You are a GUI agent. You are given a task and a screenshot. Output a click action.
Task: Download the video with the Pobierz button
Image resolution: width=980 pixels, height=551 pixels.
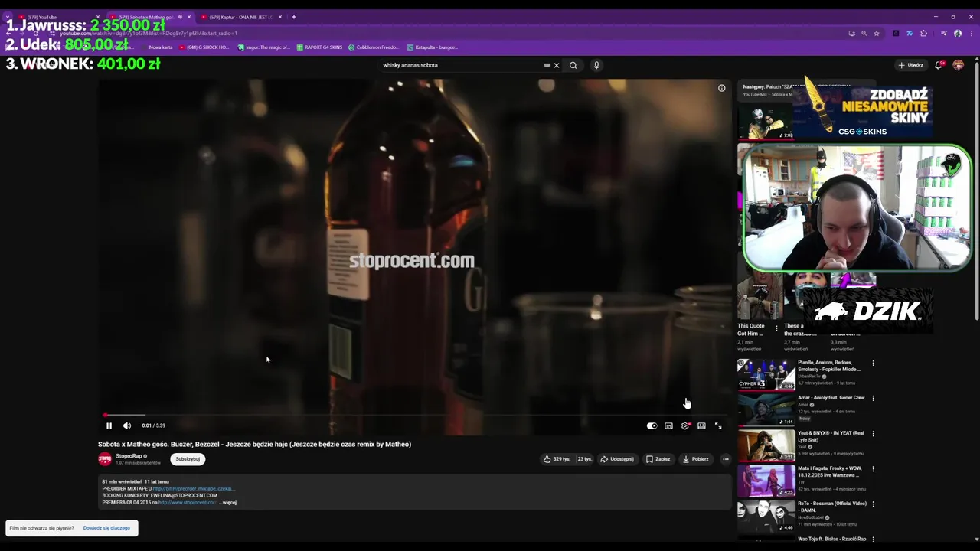point(696,459)
